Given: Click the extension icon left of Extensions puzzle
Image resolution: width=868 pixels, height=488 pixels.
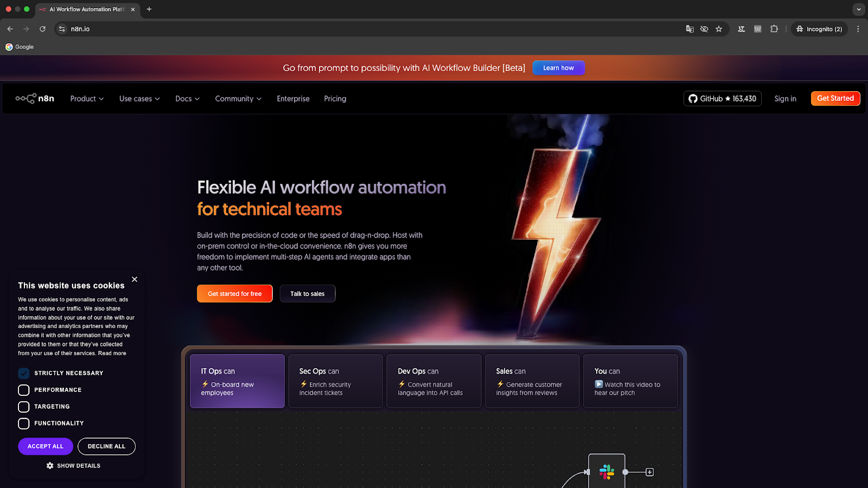Looking at the screenshot, I should 758,29.
